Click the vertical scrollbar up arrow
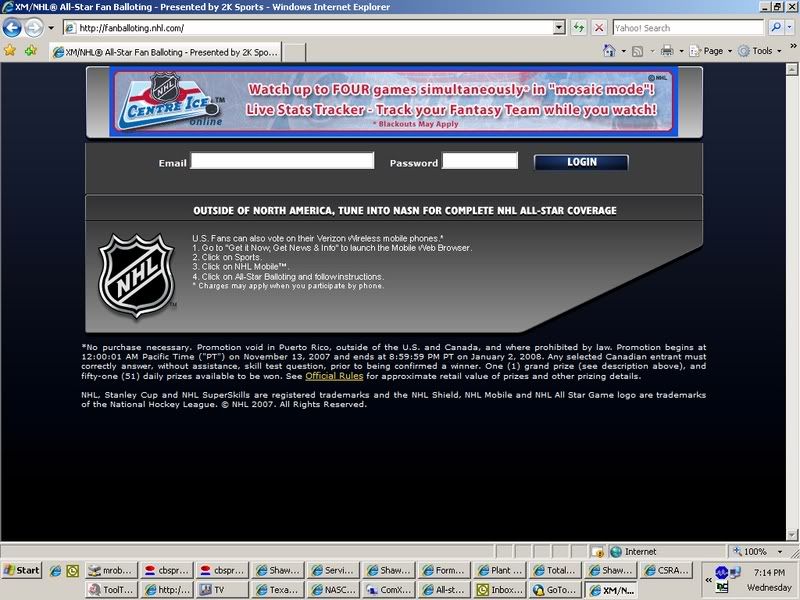The width and height of the screenshot is (800, 600). (x=792, y=69)
